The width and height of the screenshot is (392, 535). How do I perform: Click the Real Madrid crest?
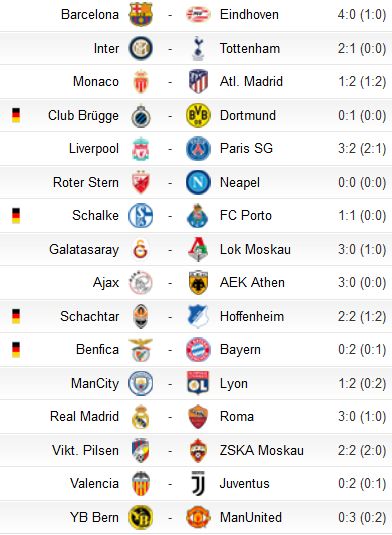click(141, 417)
